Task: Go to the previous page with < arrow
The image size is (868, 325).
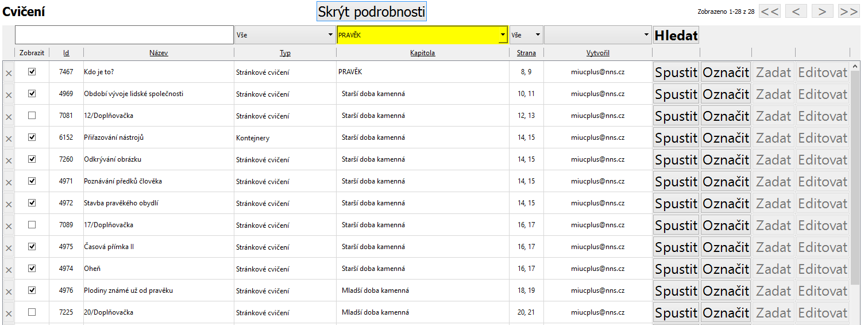Action: click(x=796, y=11)
